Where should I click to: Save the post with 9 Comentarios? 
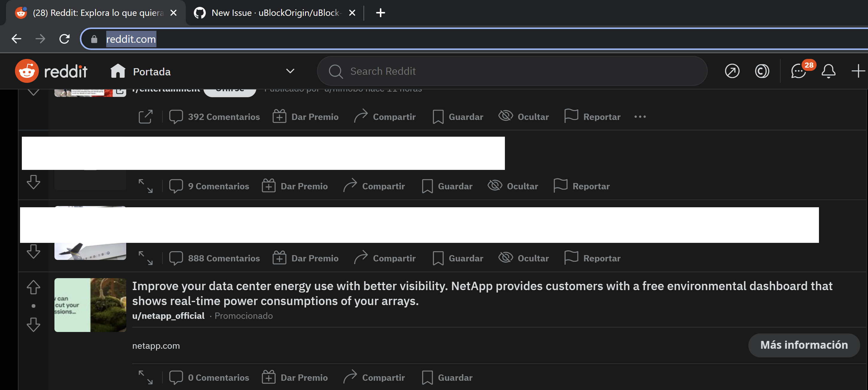tap(447, 186)
